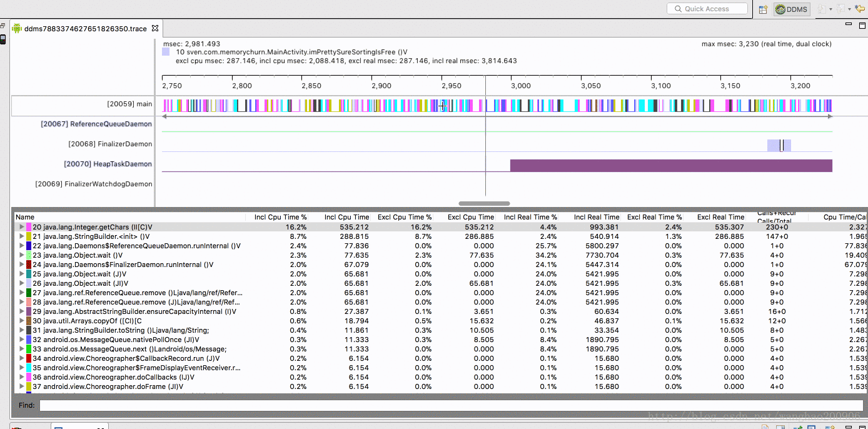Viewport: 868px width, 429px height.
Task: Select 37 Choreographer.doFrame row
Action: pos(440,386)
